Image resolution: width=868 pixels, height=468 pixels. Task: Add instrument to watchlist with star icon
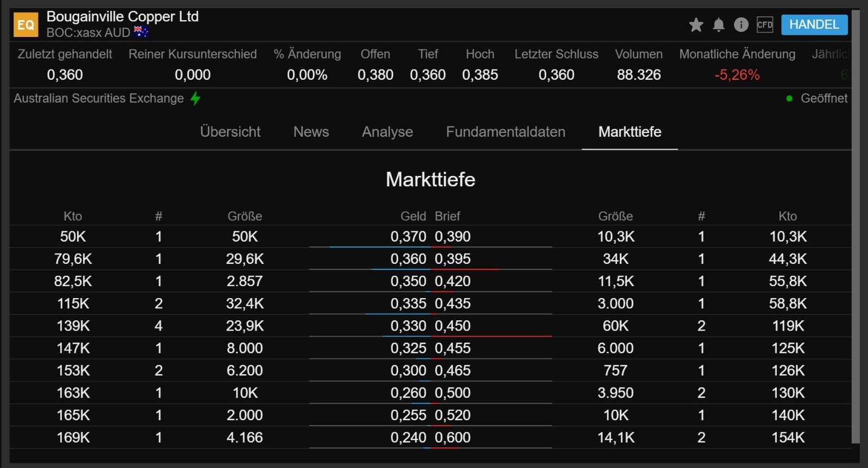(696, 24)
